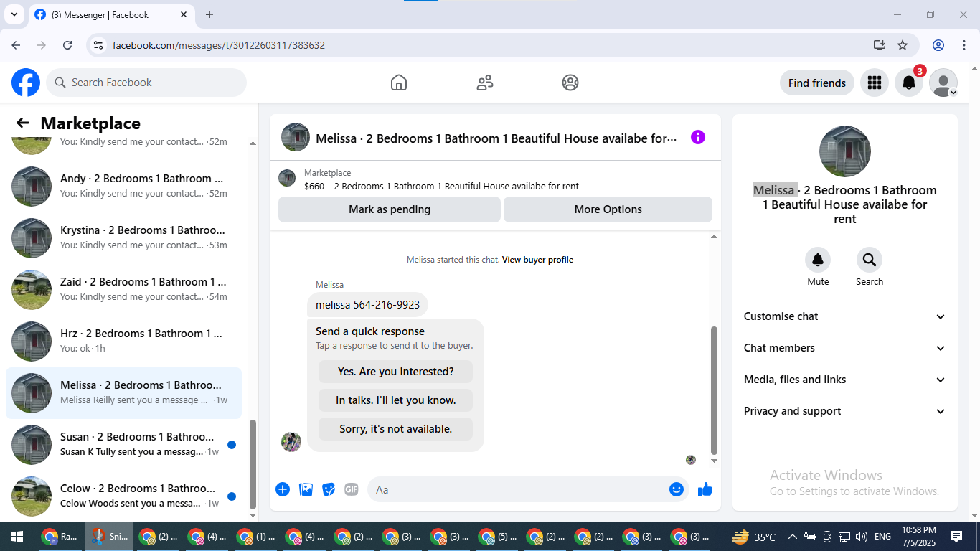Click message melissa 564-216-9923
Viewport: 980px width, 551px height.
point(367,304)
